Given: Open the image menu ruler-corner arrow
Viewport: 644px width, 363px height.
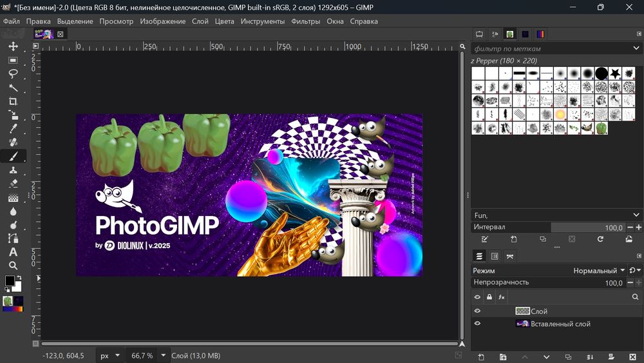Looking at the screenshot, I should tap(35, 46).
